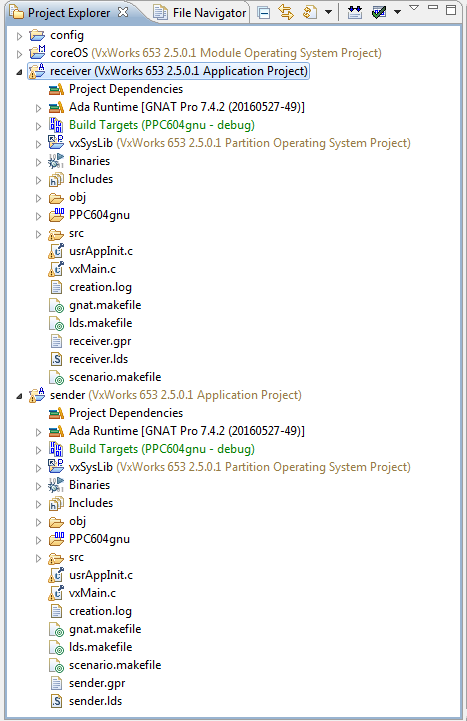Select receiver scenario.makefile
Image resolution: width=467 pixels, height=721 pixels.
click(115, 377)
